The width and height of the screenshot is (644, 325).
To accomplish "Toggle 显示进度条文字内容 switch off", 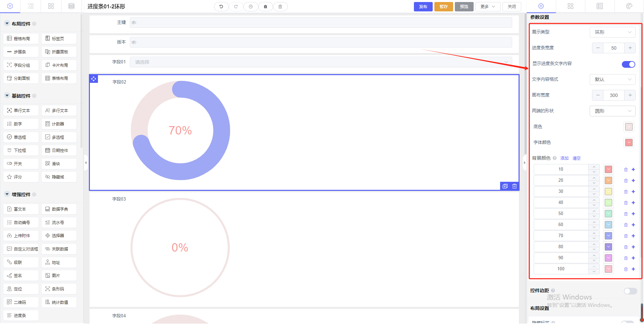I will [x=628, y=64].
